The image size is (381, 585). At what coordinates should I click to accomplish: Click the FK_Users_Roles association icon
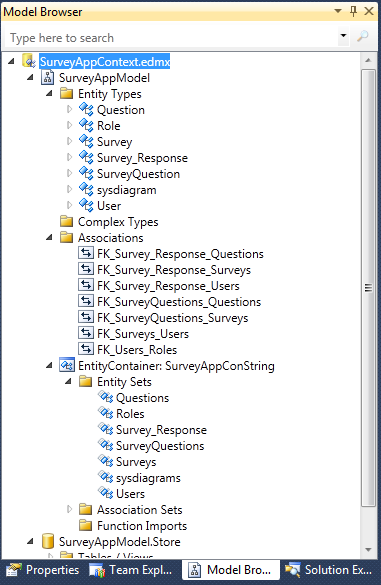click(86, 350)
